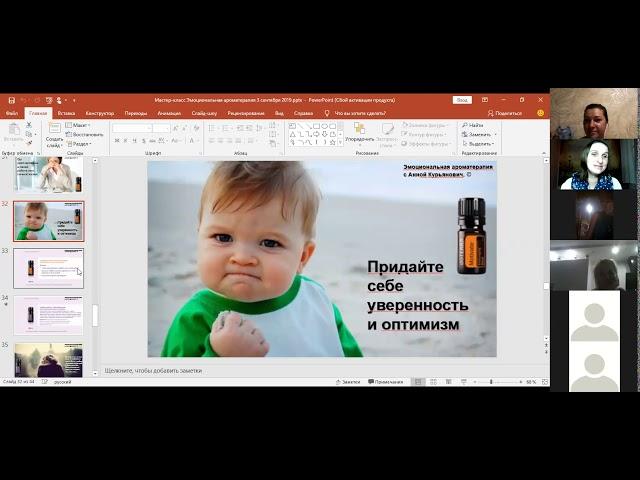640x480 pixels.
Task: Toggle Underline formatting
Action: point(135,141)
